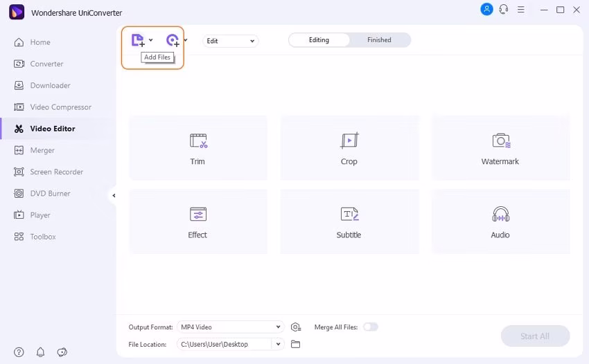Open the output folder icon
This screenshot has height=364, width=589.
pos(296,344)
